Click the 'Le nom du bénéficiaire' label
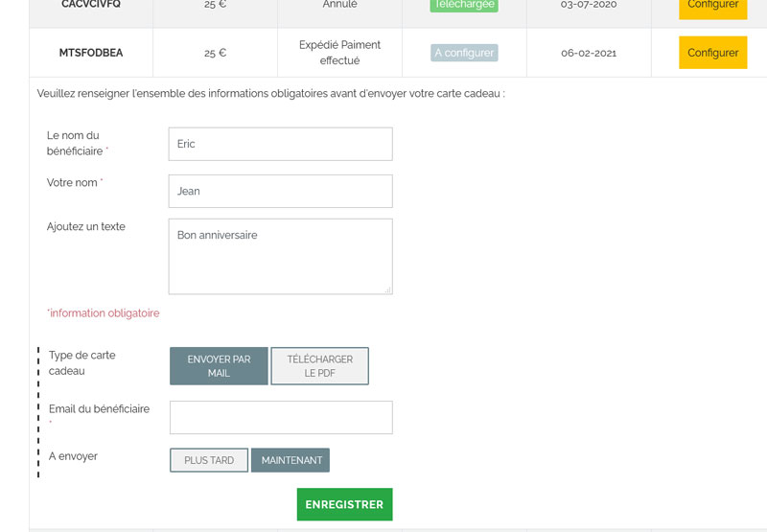 click(x=78, y=143)
